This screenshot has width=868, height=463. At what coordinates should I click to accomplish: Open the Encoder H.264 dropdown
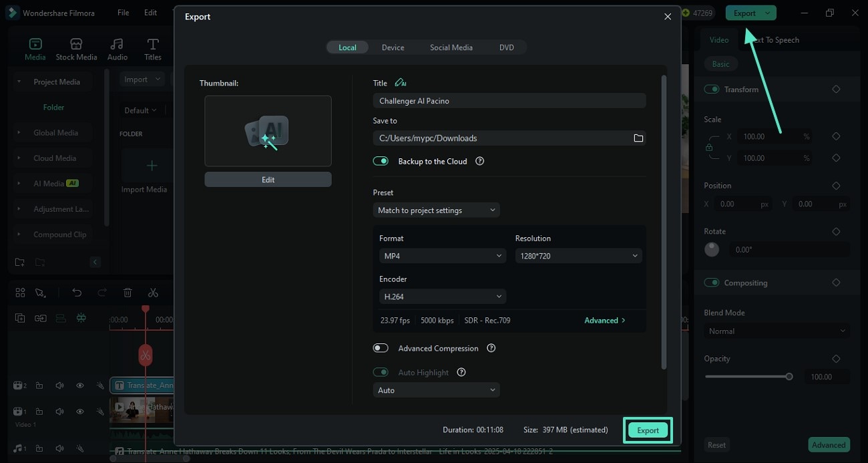click(x=443, y=297)
